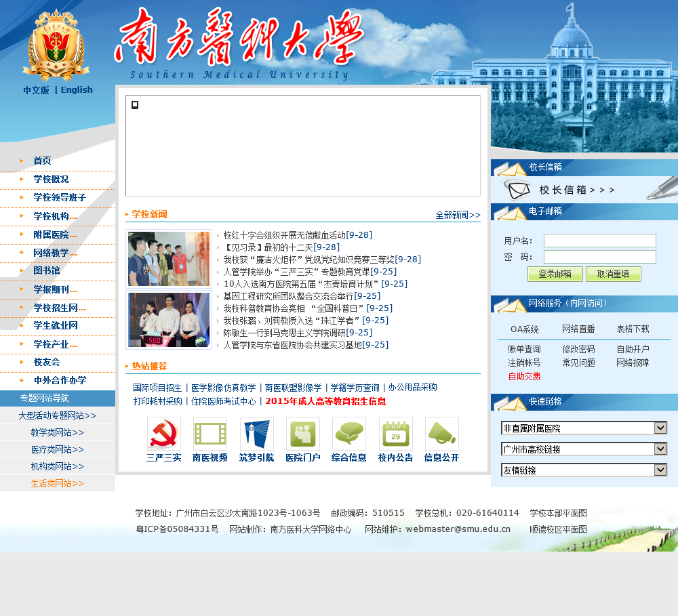
Task: Open the quiz competition news photo thumbnail
Action: click(x=169, y=319)
